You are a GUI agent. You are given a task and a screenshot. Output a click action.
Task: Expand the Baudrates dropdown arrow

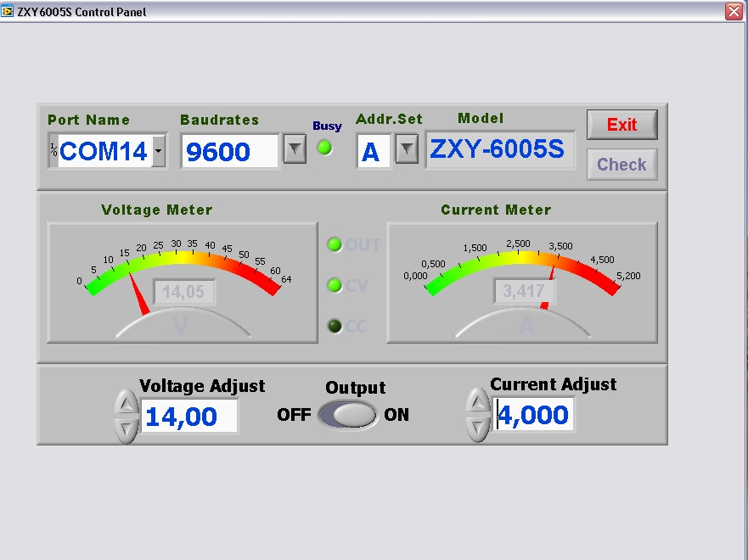click(x=294, y=150)
